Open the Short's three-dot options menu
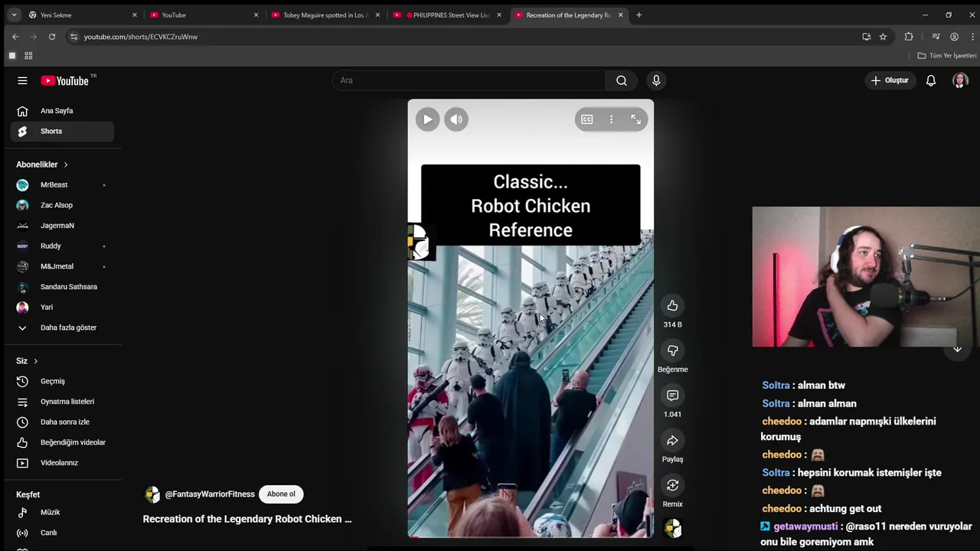The width and height of the screenshot is (980, 551). 611,119
